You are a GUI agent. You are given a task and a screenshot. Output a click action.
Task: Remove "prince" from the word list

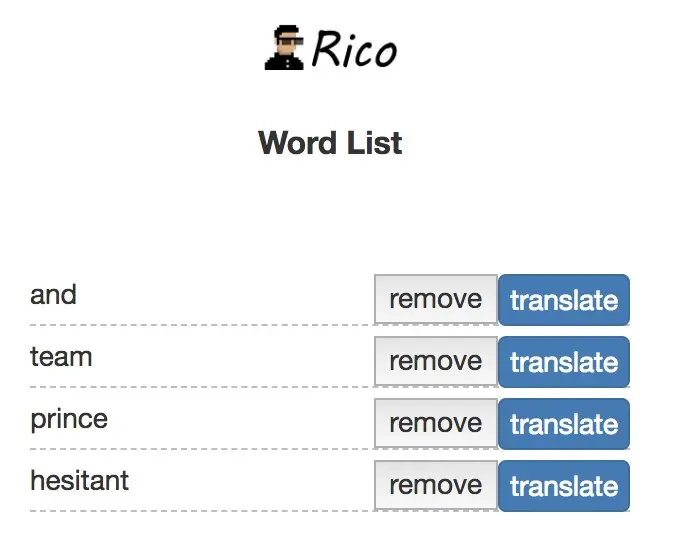tap(436, 423)
